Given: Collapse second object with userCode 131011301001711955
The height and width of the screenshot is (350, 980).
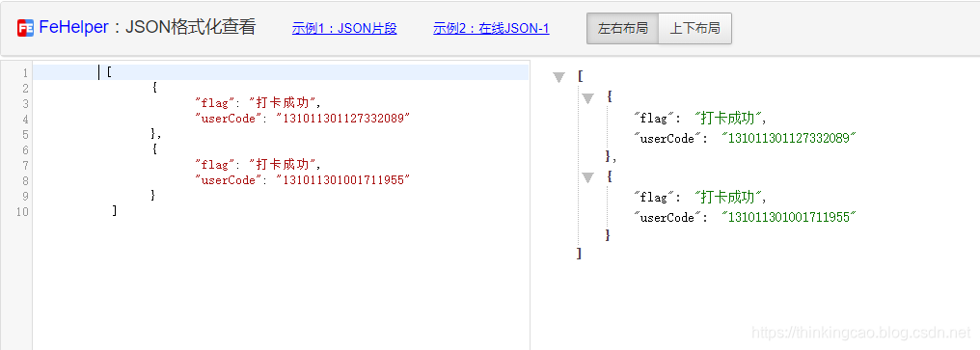Looking at the screenshot, I should tap(588, 177).
